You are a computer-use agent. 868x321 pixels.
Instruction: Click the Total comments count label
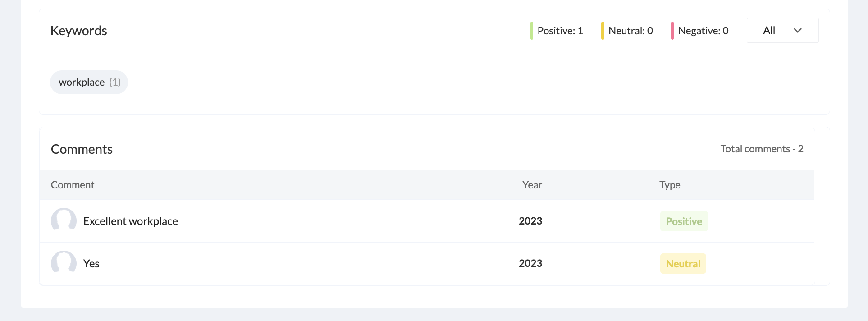point(762,149)
